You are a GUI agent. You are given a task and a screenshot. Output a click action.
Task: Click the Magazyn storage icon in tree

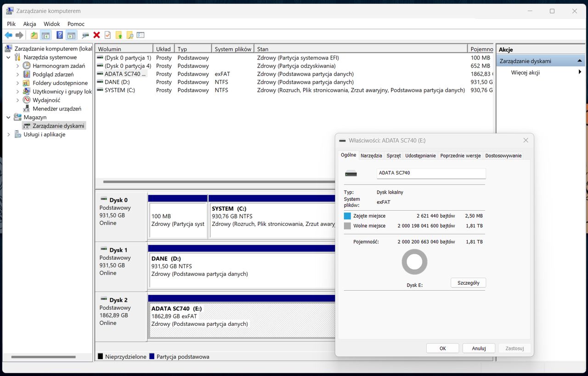pos(18,117)
